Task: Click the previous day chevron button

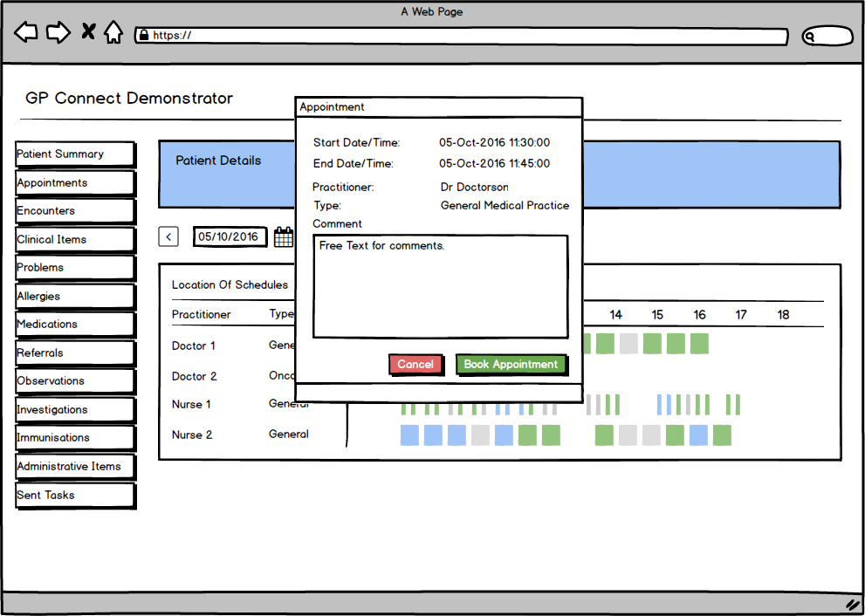Action: (x=169, y=236)
